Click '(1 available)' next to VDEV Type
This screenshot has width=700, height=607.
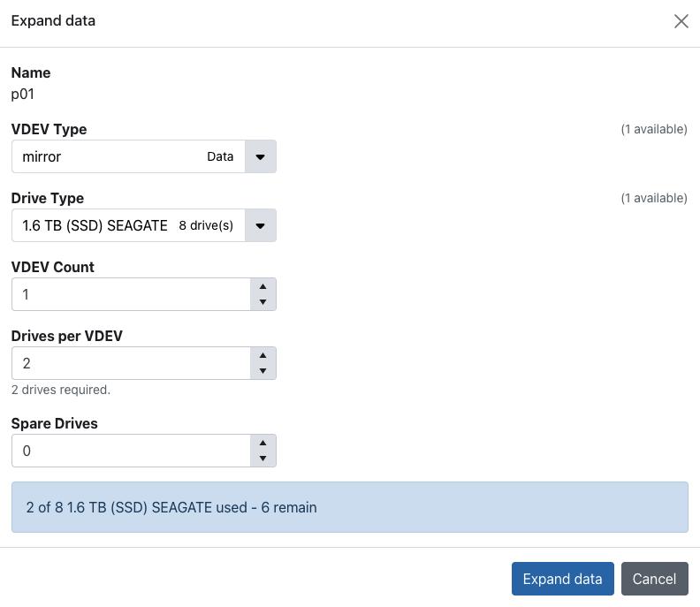(654, 129)
